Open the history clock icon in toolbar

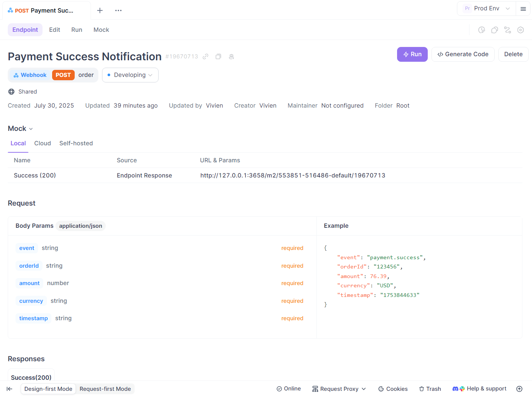coord(481,30)
